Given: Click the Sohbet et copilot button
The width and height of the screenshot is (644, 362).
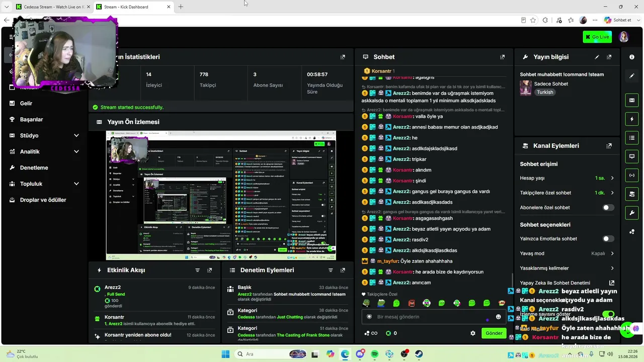Looking at the screenshot, I should 618,20.
